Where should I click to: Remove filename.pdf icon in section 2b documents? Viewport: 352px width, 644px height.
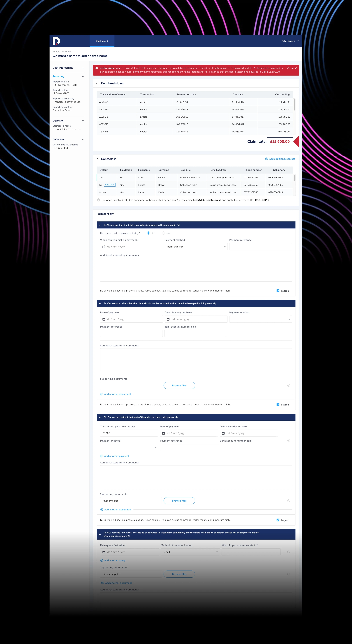tap(288, 501)
